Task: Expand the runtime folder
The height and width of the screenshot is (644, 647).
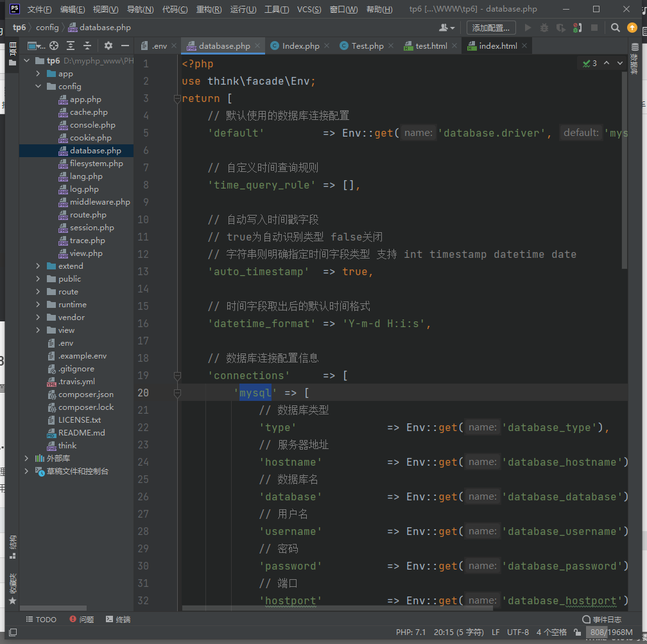Action: coord(39,304)
